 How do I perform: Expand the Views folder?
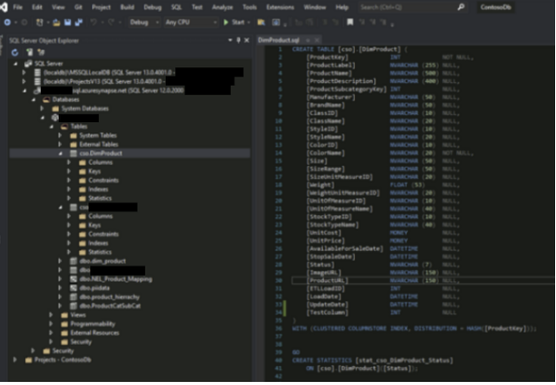51,315
